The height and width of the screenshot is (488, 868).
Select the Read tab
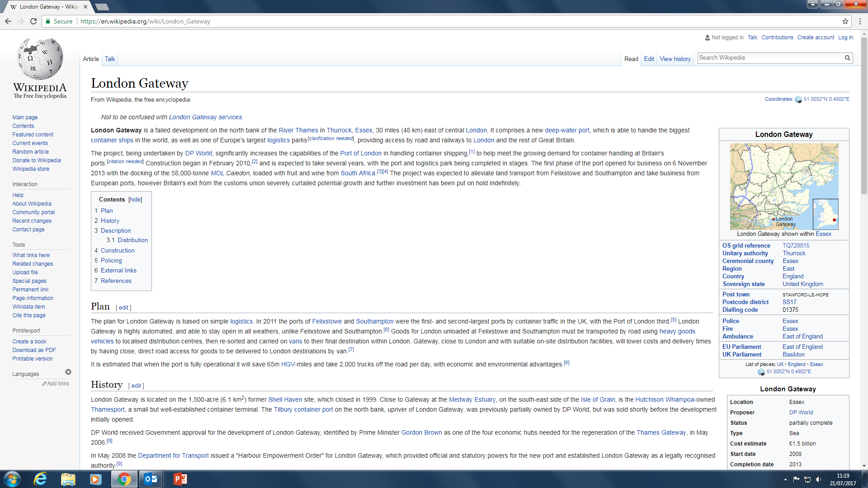(631, 59)
